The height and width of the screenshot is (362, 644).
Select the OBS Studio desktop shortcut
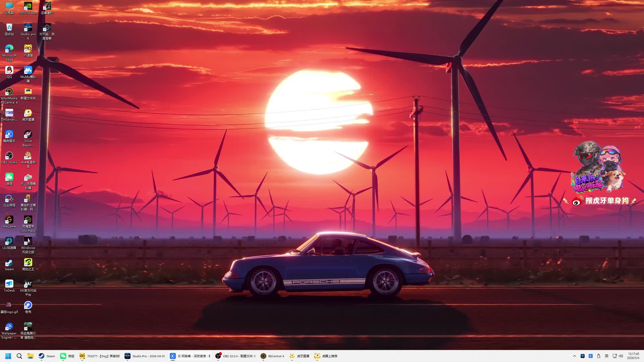[x=9, y=158]
